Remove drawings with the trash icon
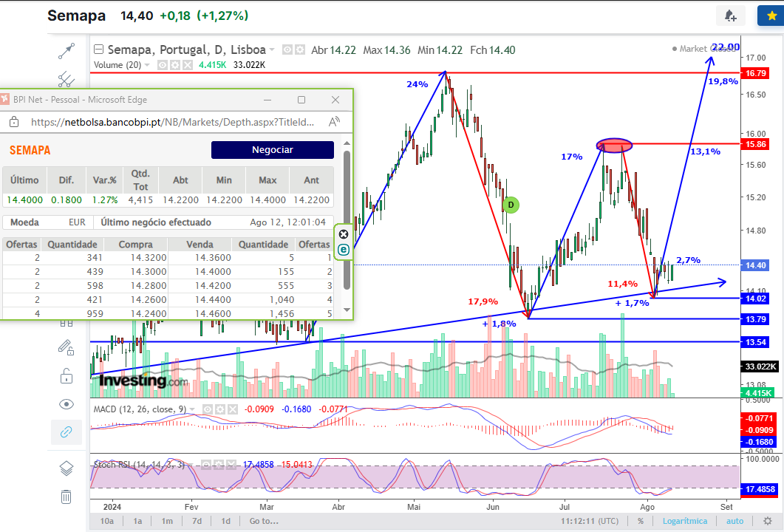 tap(67, 497)
